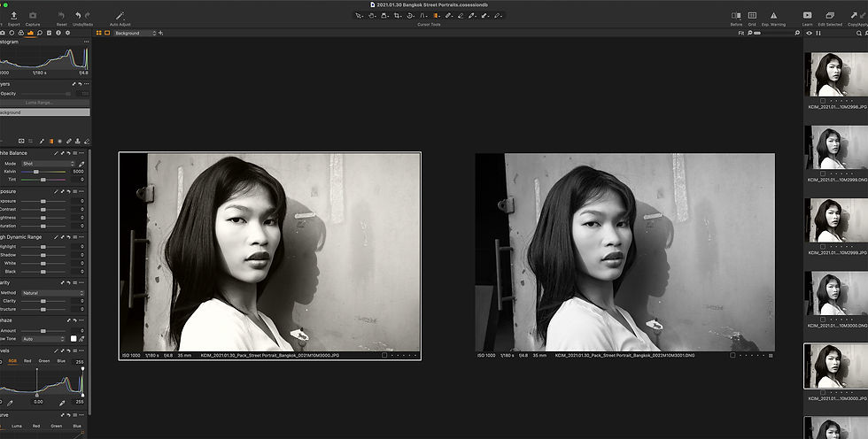Image resolution: width=868 pixels, height=439 pixels.
Task: Open the Histogram panel options menu
Action: click(86, 42)
